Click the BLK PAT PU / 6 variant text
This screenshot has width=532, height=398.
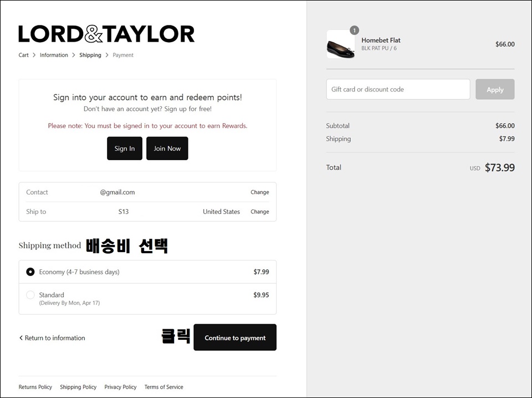pyautogui.click(x=378, y=48)
